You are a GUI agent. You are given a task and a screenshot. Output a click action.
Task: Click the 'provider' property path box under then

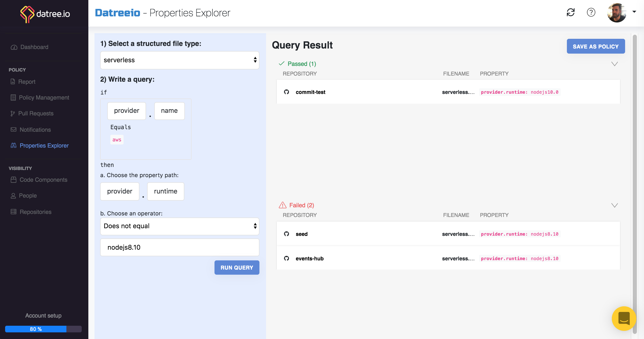[120, 191]
